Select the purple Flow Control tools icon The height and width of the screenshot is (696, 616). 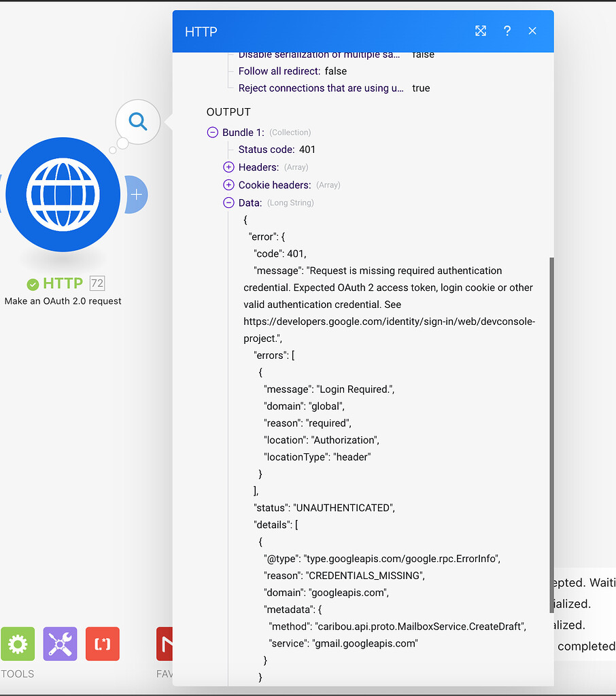click(x=60, y=644)
